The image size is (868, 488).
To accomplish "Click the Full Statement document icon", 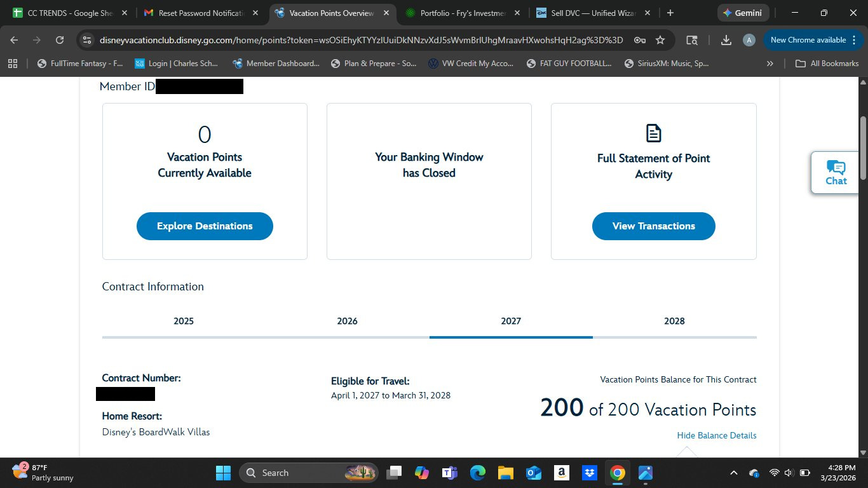I will tap(653, 133).
